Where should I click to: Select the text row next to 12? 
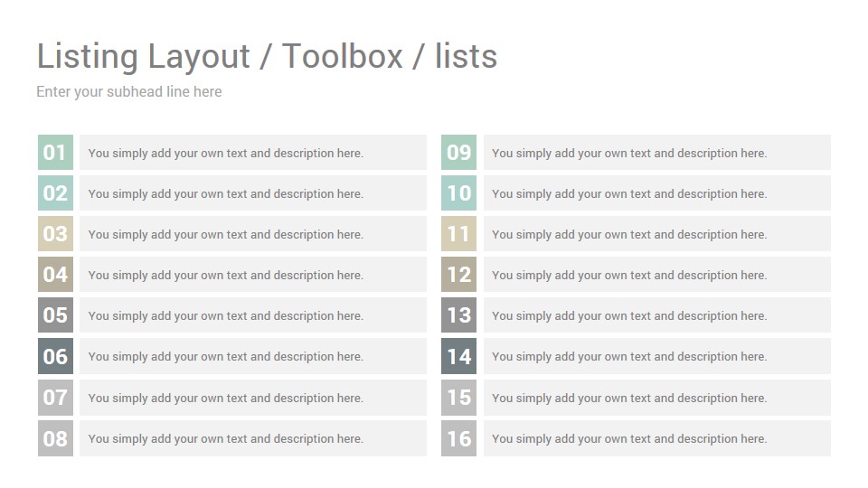(657, 274)
